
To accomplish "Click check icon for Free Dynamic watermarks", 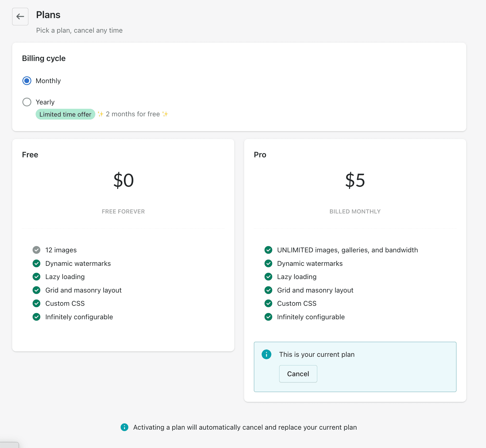I will tap(36, 263).
